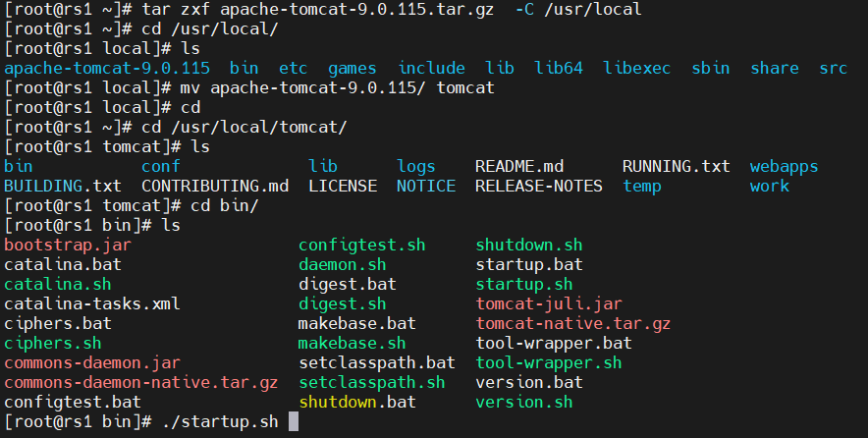868x438 pixels.
Task: Select NOTICE file name
Action: tap(426, 186)
